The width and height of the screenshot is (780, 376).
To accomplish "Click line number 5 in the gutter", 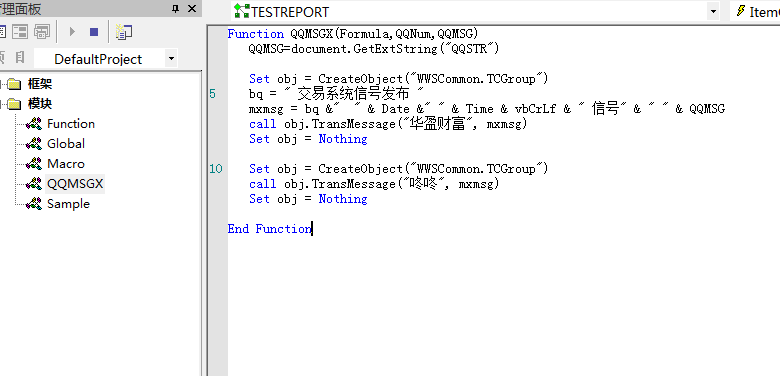I will (212, 94).
